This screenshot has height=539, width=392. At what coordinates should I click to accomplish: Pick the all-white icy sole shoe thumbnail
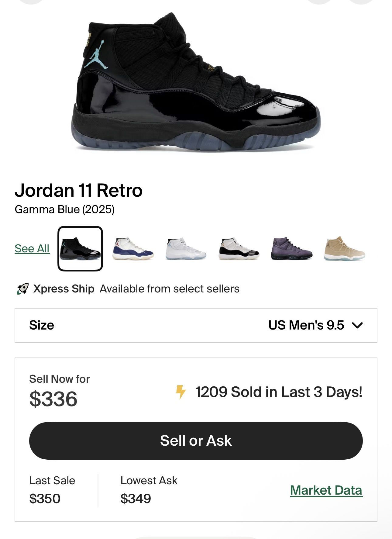[186, 249]
